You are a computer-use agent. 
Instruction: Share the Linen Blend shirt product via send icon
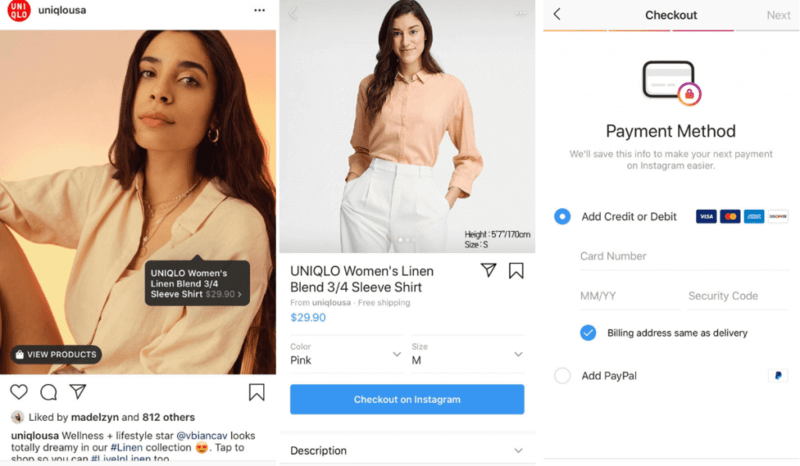pos(488,270)
